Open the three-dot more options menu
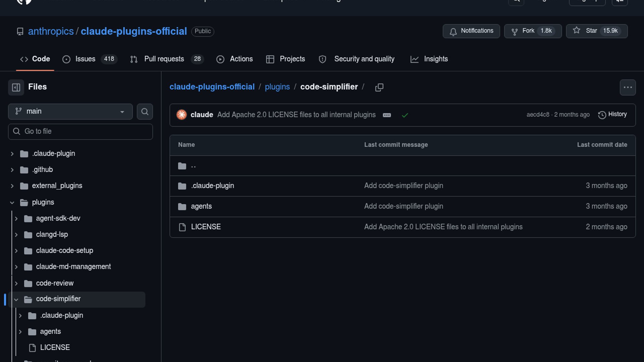 pos(628,87)
